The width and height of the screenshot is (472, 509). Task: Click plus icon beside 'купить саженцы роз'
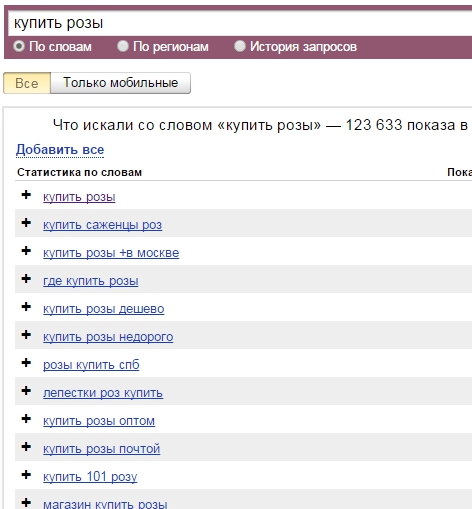point(26,223)
